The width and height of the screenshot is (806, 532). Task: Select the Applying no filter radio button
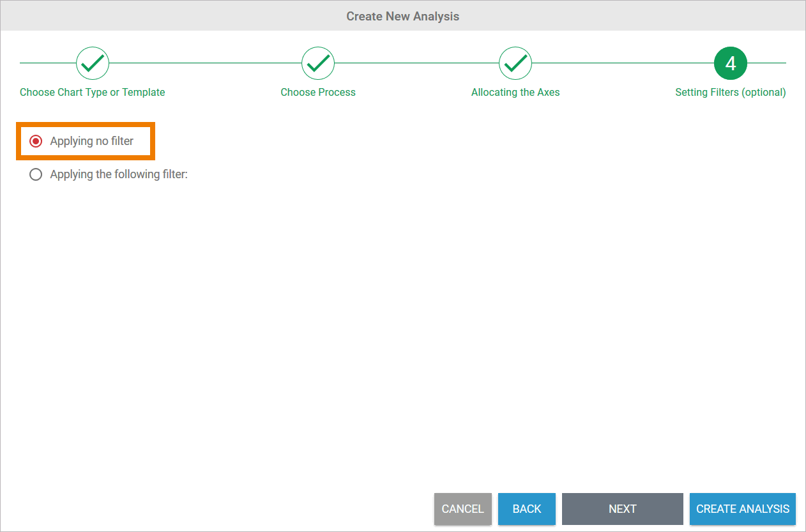pyautogui.click(x=36, y=141)
